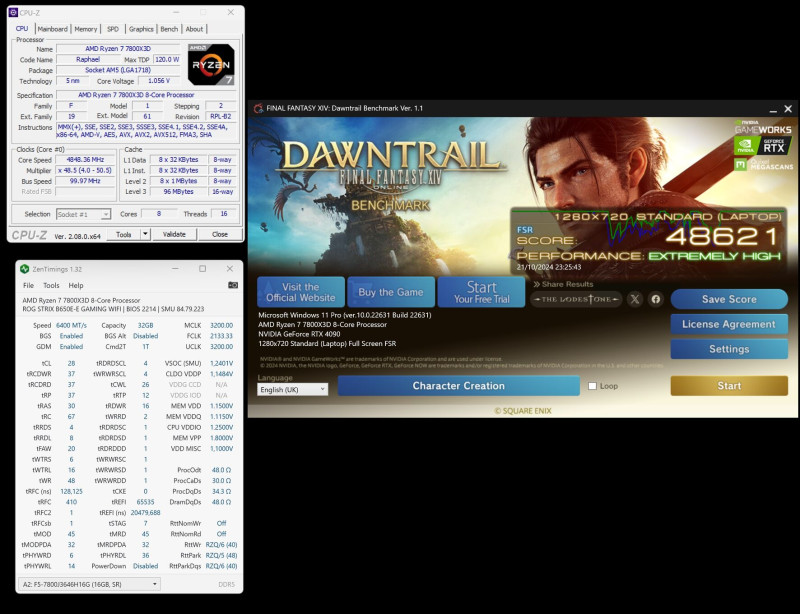Enable the Loop checkbox
Viewport: 800px width, 614px height.
(x=592, y=386)
